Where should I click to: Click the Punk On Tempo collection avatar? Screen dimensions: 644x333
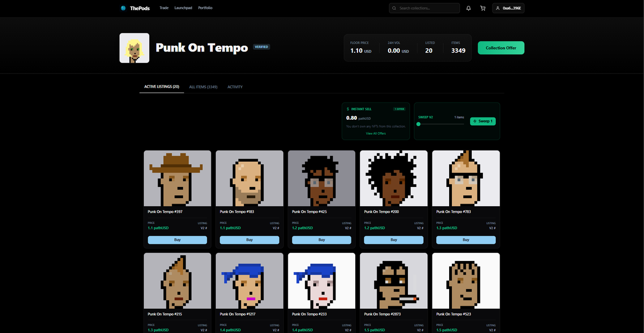tap(134, 48)
